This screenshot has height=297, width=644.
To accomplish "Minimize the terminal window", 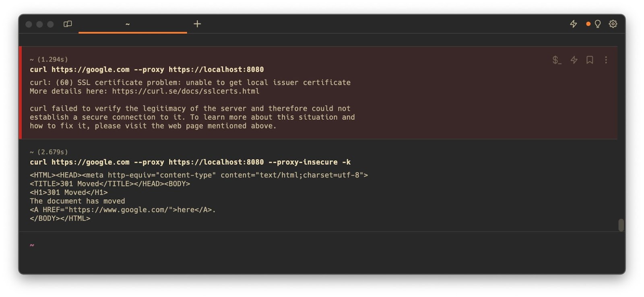I will (x=39, y=24).
